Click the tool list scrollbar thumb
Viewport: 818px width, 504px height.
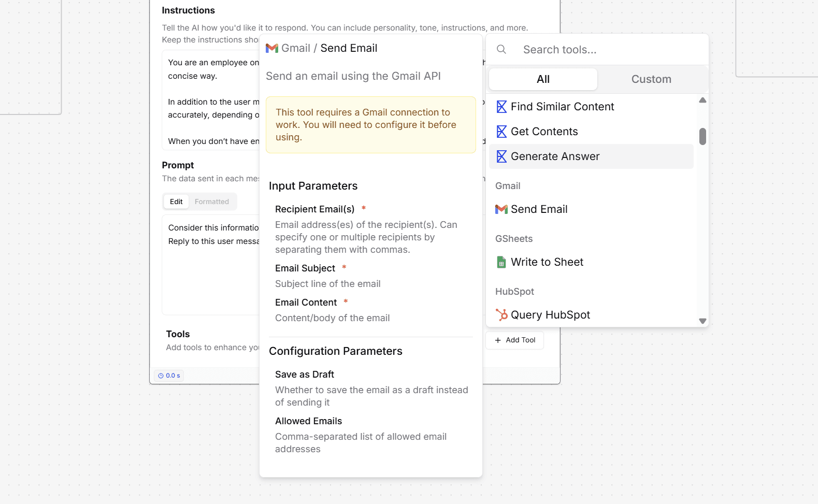pyautogui.click(x=702, y=137)
